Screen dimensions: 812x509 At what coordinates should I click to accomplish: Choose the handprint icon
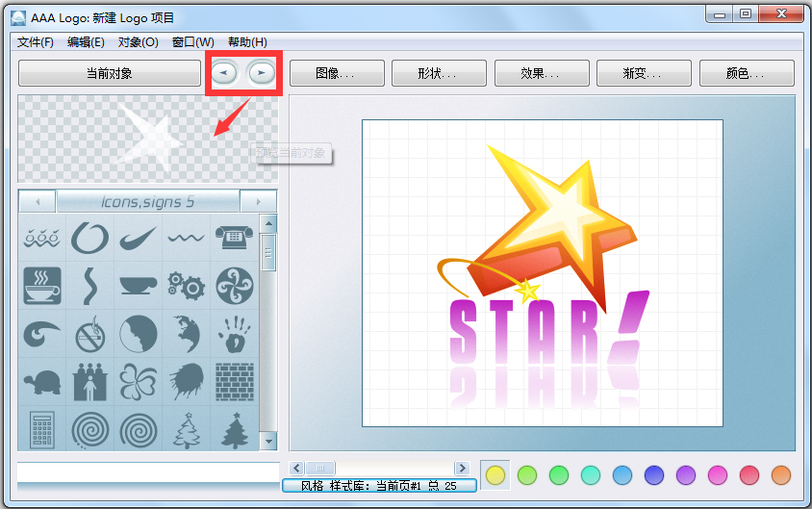[x=234, y=334]
